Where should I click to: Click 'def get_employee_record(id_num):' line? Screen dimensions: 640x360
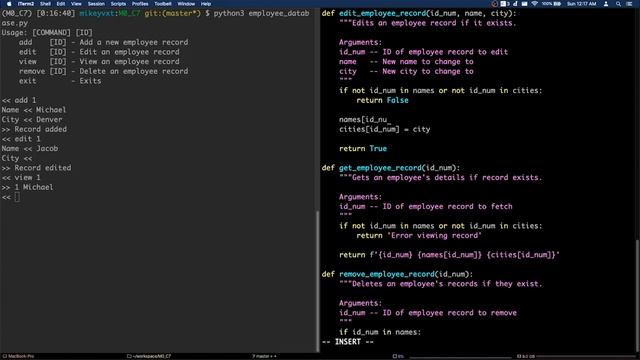point(391,168)
